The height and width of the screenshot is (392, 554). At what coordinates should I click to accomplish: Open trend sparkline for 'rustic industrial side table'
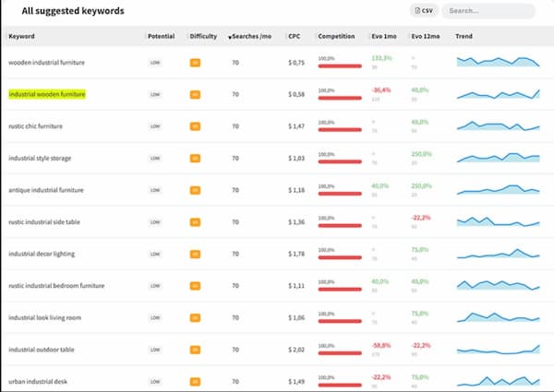pos(499,221)
